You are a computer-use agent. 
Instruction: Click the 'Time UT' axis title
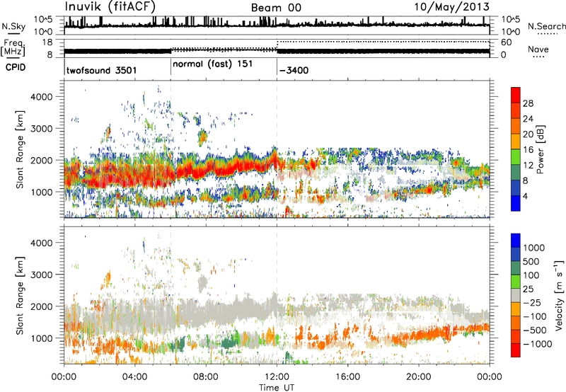pyautogui.click(x=277, y=388)
